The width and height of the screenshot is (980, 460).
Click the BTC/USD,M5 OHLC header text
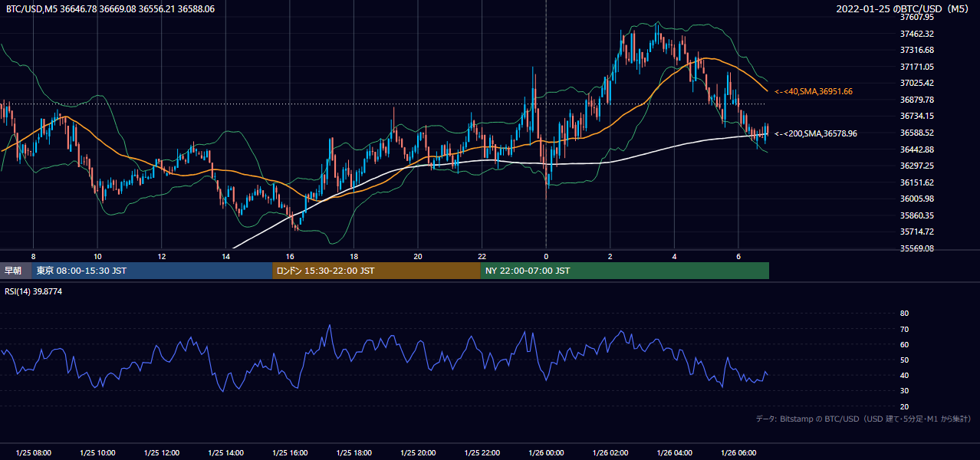[x=110, y=9]
